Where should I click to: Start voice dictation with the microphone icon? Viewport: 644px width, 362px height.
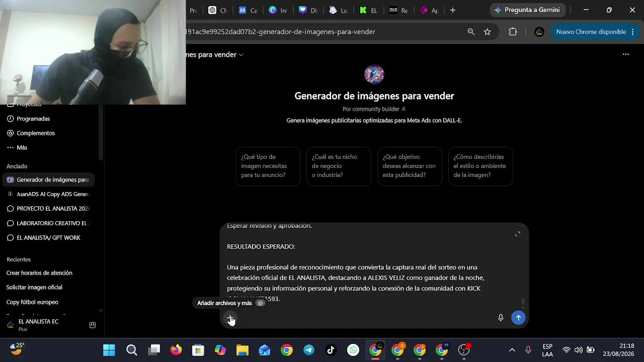[501, 318]
